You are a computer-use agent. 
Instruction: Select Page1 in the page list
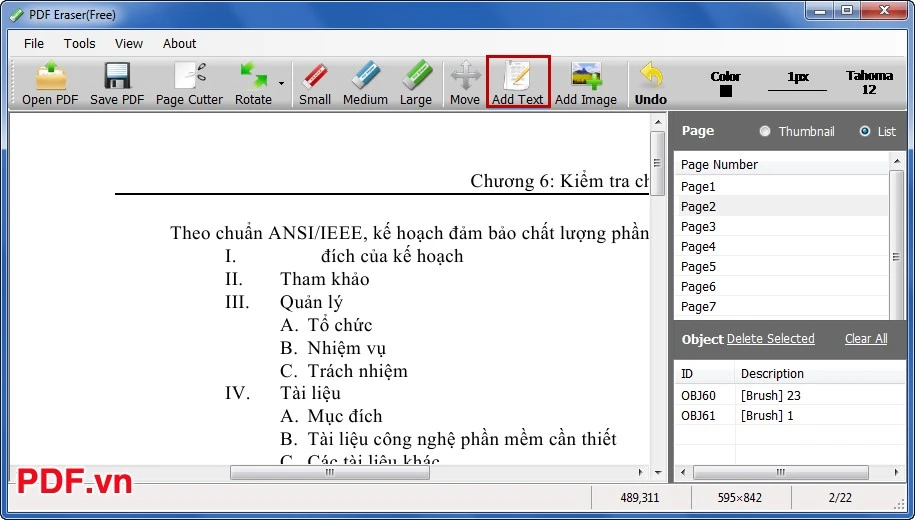pyautogui.click(x=781, y=187)
